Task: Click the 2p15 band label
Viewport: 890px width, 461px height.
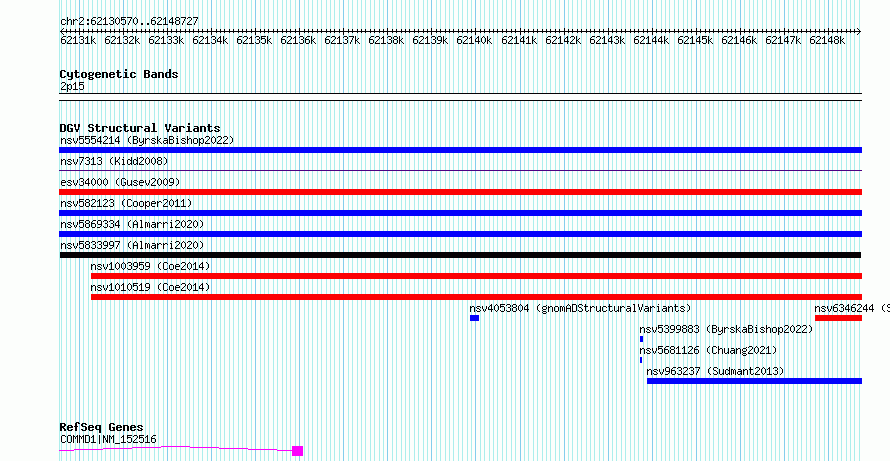Action: [x=72, y=87]
